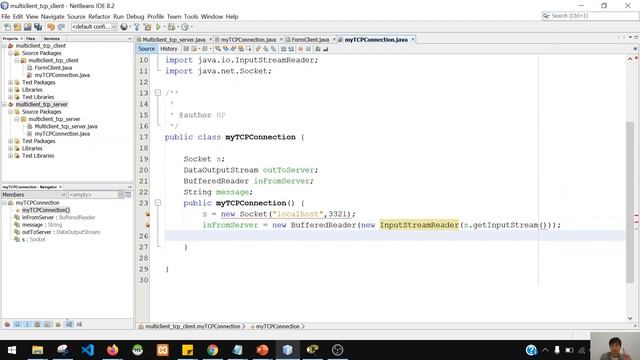Click the myTCPConnection breadcrumb at editor bottom
This screenshot has width=640, height=360.
[278, 327]
